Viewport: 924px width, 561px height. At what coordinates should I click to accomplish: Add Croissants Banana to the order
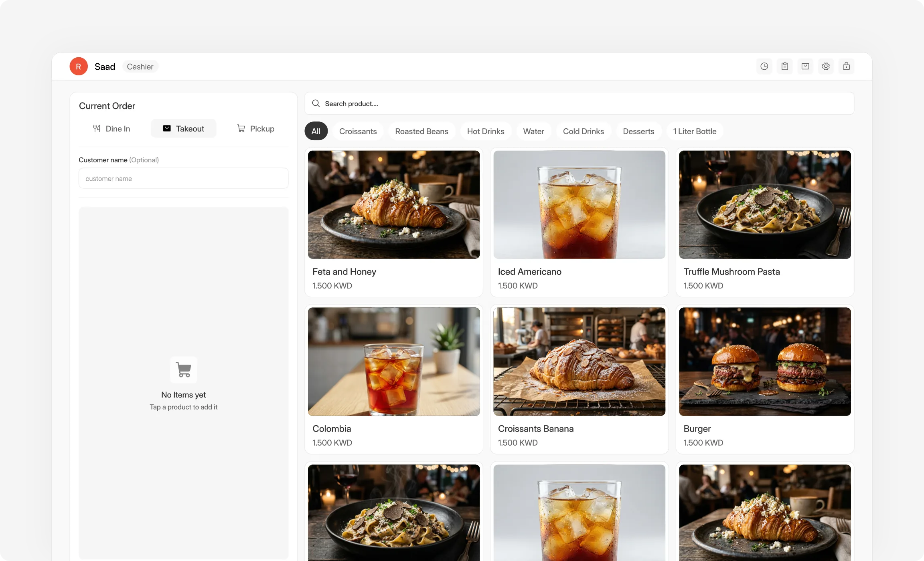point(579,379)
